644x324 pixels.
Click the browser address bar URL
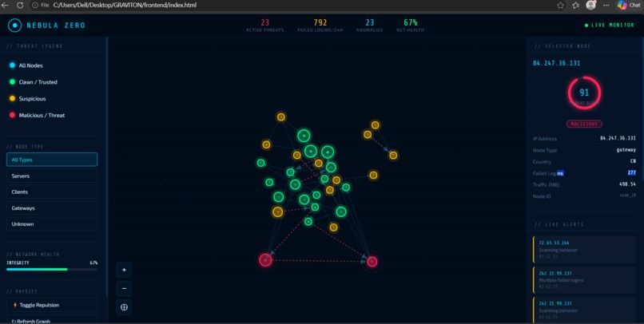[x=125, y=6]
